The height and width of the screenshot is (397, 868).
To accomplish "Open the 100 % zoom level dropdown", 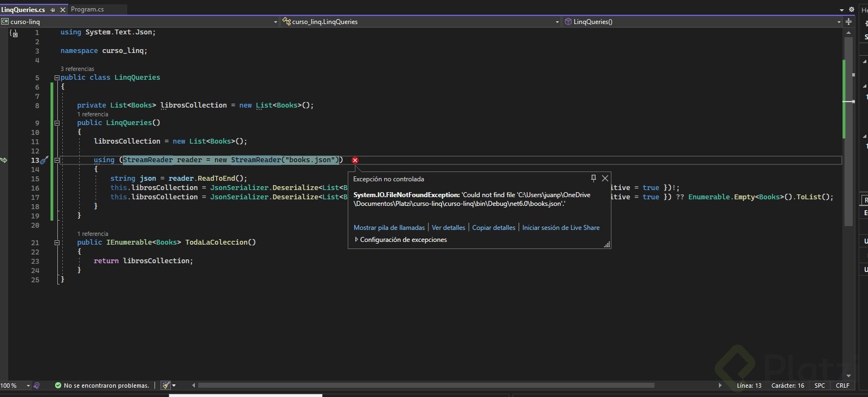I will pyautogui.click(x=28, y=386).
